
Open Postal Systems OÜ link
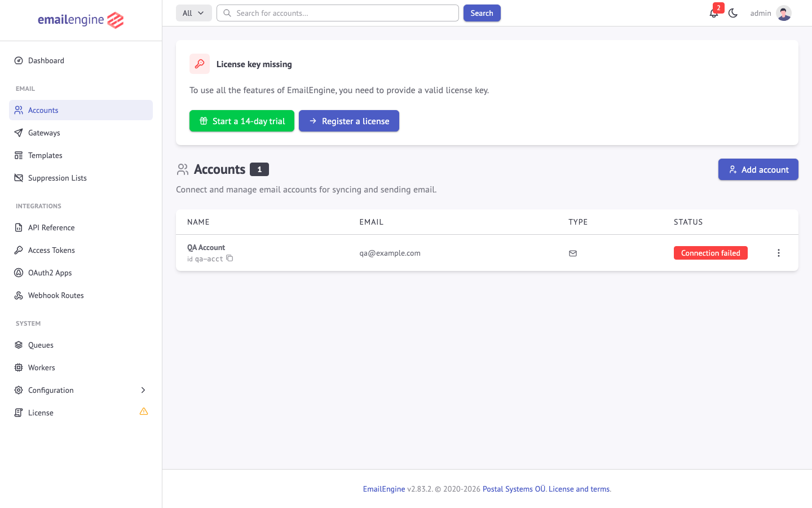(x=514, y=489)
